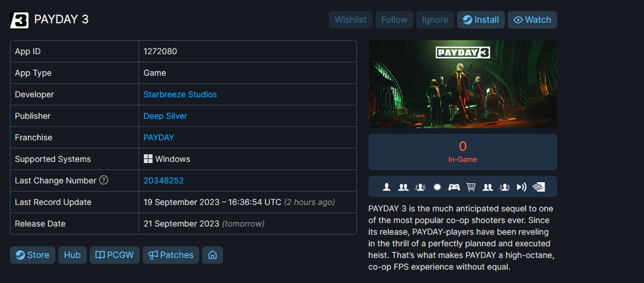644x283 pixels.
Task: Click the App ID row label
Action: point(27,51)
